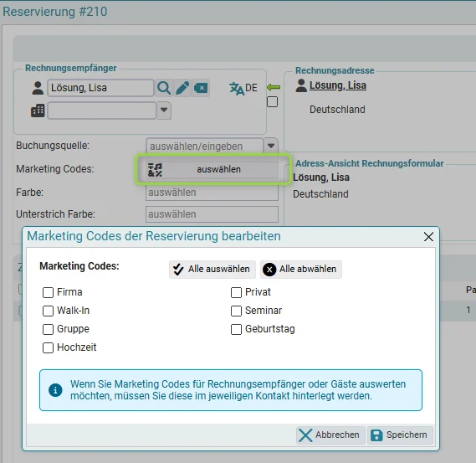Image resolution: width=476 pixels, height=463 pixels.
Task: Click Deutschland text in Rechnungsadresse
Action: (337, 110)
